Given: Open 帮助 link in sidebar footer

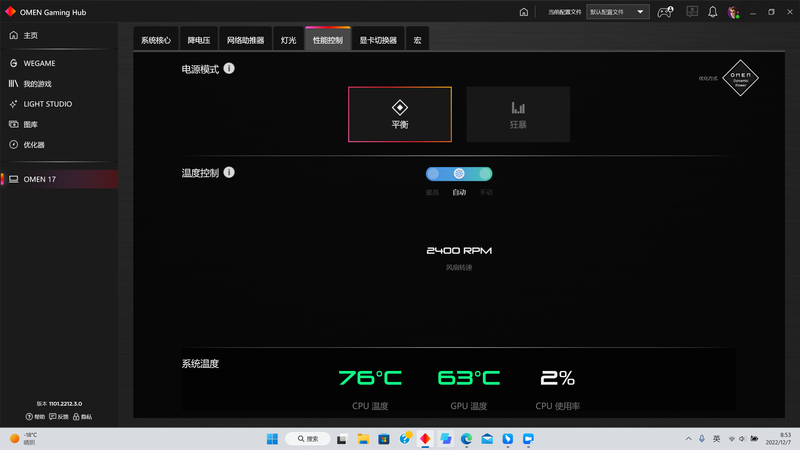Looking at the screenshot, I should [x=36, y=416].
